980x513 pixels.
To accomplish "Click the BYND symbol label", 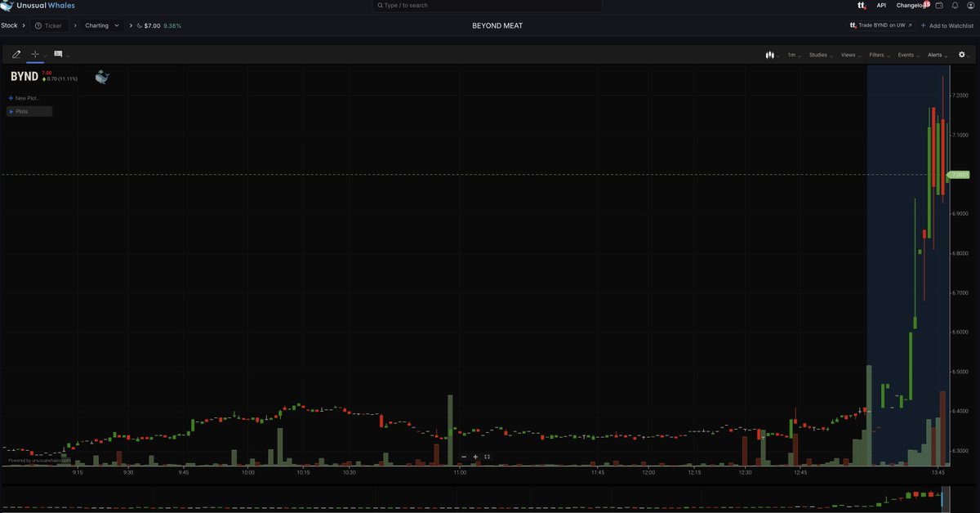I will click(x=24, y=76).
